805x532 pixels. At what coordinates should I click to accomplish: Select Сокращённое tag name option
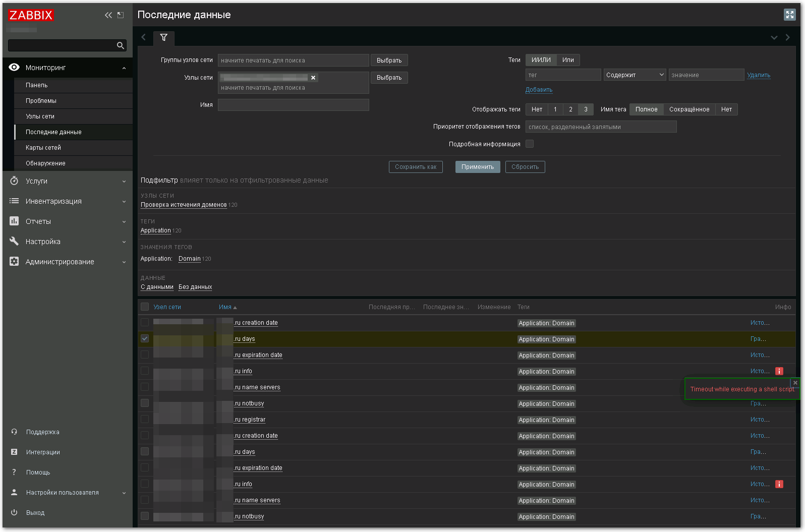pos(689,109)
